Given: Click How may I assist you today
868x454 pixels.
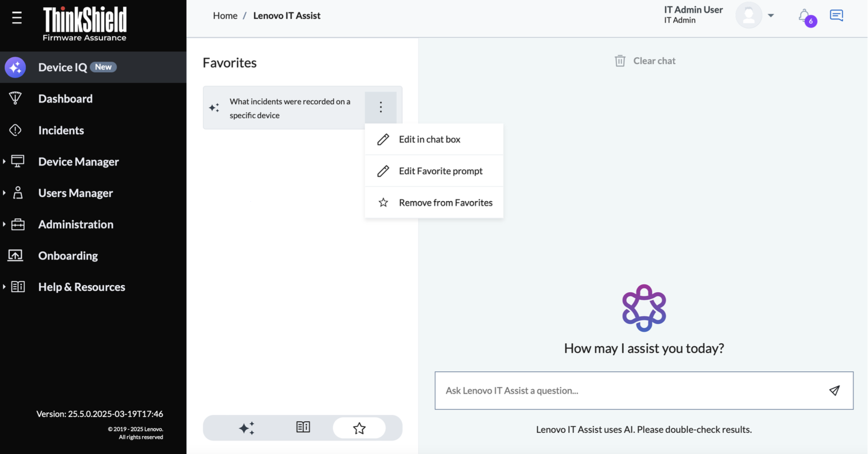Looking at the screenshot, I should [x=644, y=348].
